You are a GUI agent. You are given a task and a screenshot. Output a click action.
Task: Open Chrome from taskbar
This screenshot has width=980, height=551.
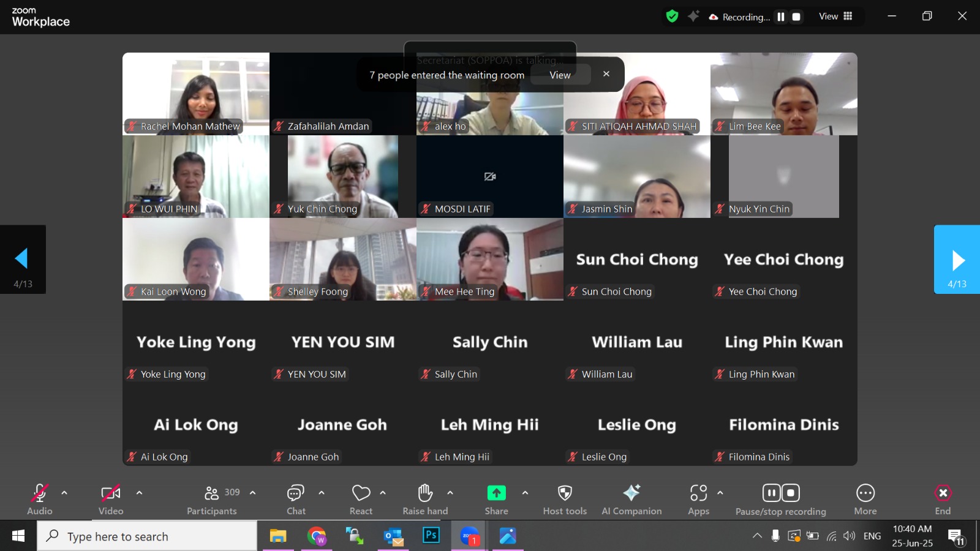click(317, 536)
